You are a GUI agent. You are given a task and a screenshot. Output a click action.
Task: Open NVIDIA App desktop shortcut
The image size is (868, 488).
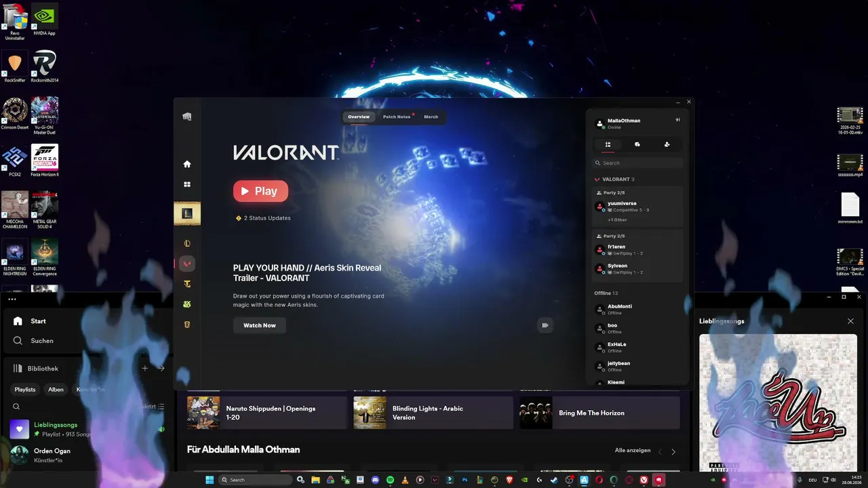(x=45, y=19)
